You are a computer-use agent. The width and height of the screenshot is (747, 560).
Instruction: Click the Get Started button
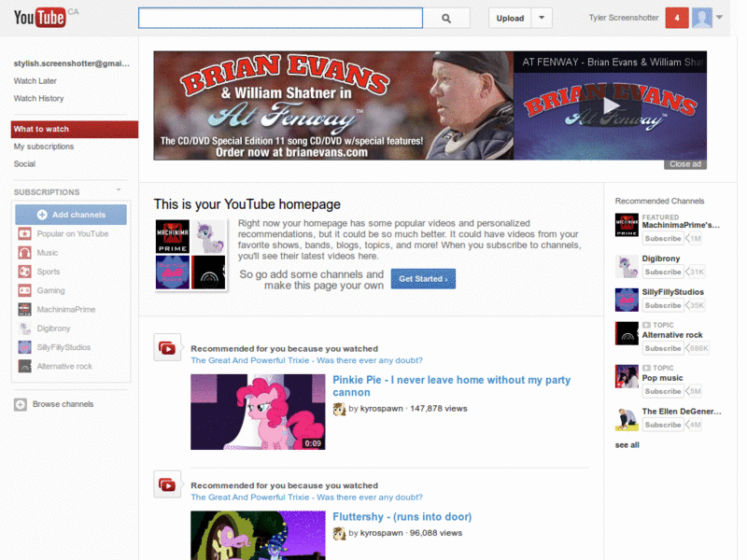tap(423, 278)
